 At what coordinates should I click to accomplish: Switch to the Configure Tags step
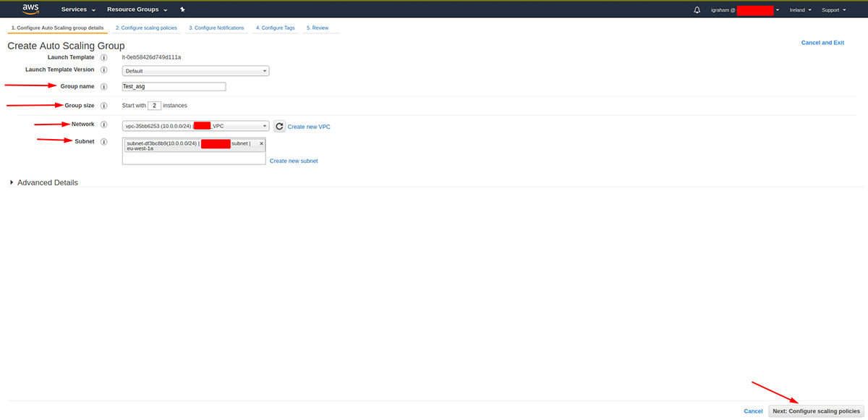[x=275, y=28]
